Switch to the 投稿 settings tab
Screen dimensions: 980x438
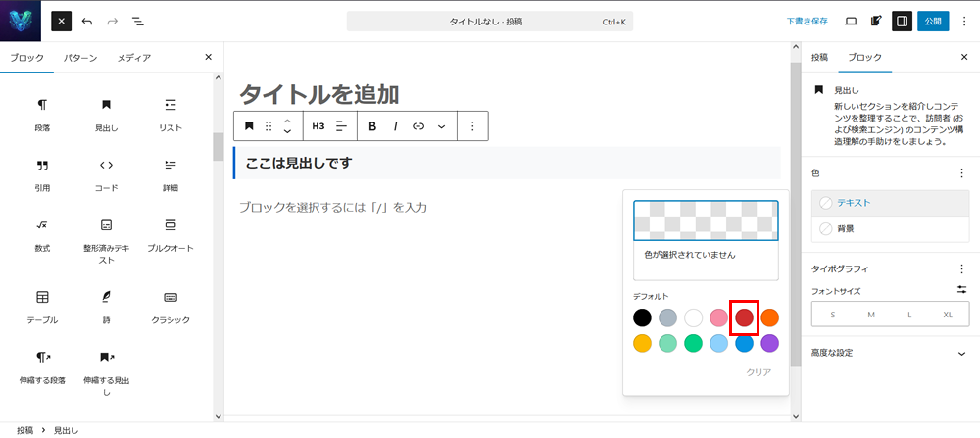coord(819,58)
